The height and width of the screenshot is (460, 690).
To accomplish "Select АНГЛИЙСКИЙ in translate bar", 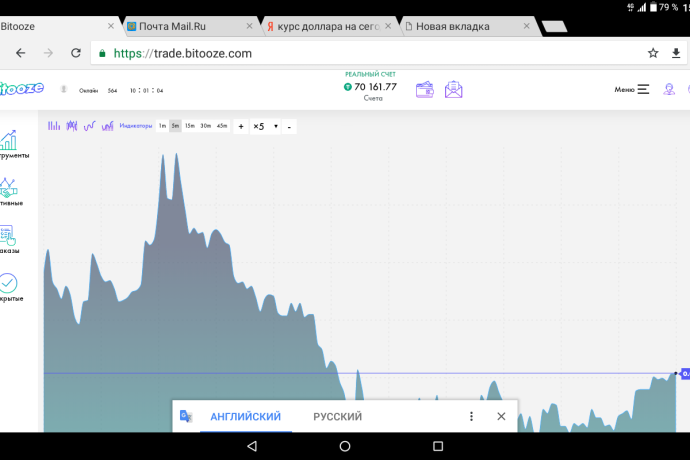I will [246, 416].
